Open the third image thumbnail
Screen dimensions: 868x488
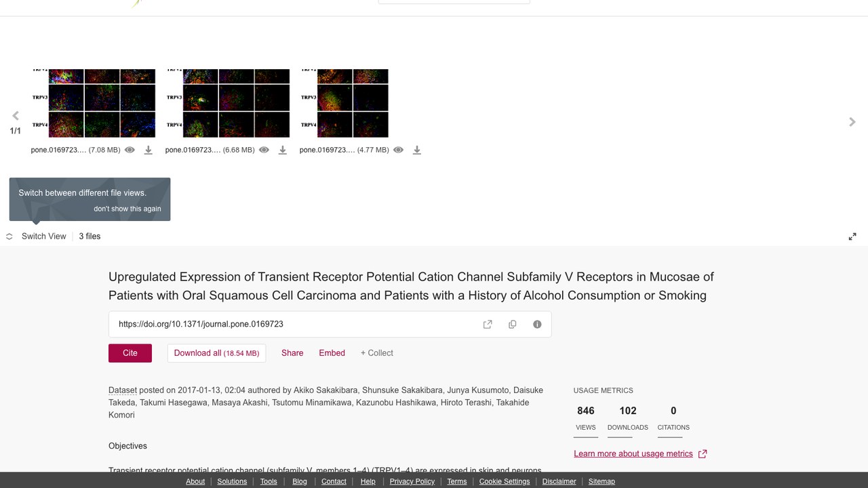(344, 103)
